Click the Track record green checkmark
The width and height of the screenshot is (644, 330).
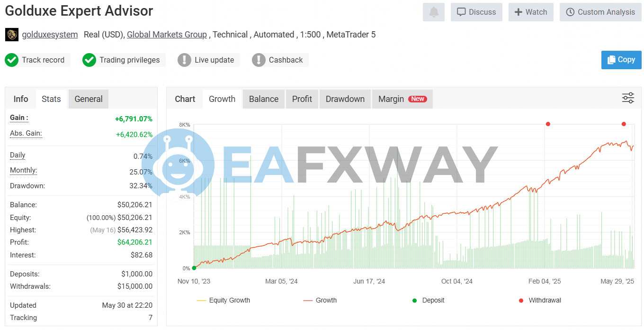11,60
